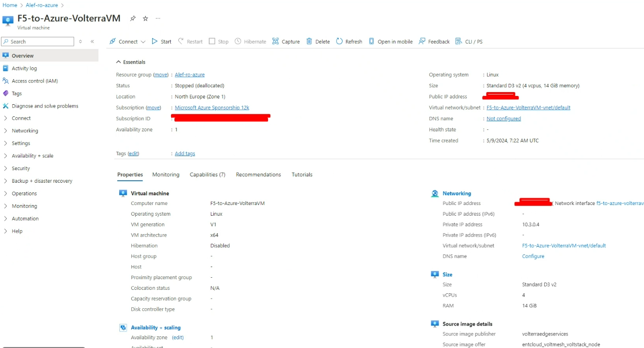Image resolution: width=644 pixels, height=348 pixels.
Task: Click the sidebar sort arrows icon
Action: pyautogui.click(x=80, y=42)
